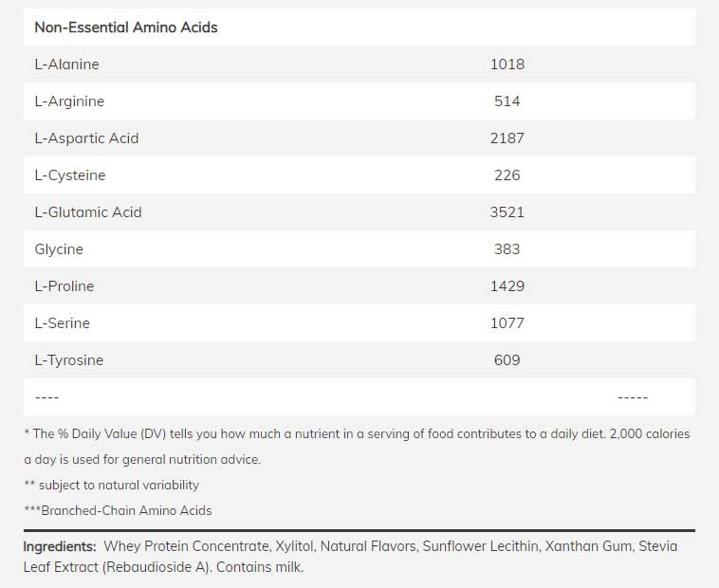Click the L-Alanine value 1018
Image resolution: width=719 pixels, height=588 pixels.
507,64
